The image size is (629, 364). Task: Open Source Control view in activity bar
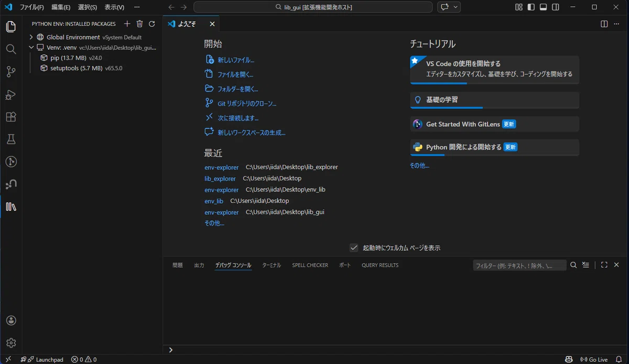tap(11, 72)
